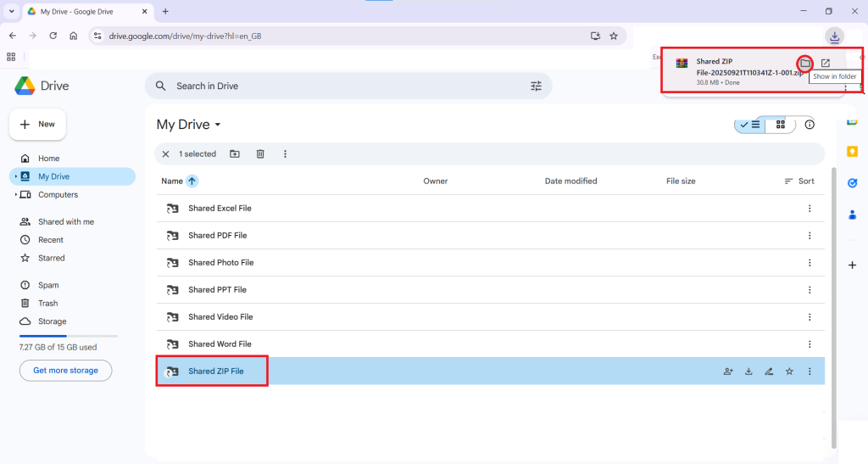Screen dimensions: 868x464
Task: Switch to grid layout view
Action: [x=781, y=125]
